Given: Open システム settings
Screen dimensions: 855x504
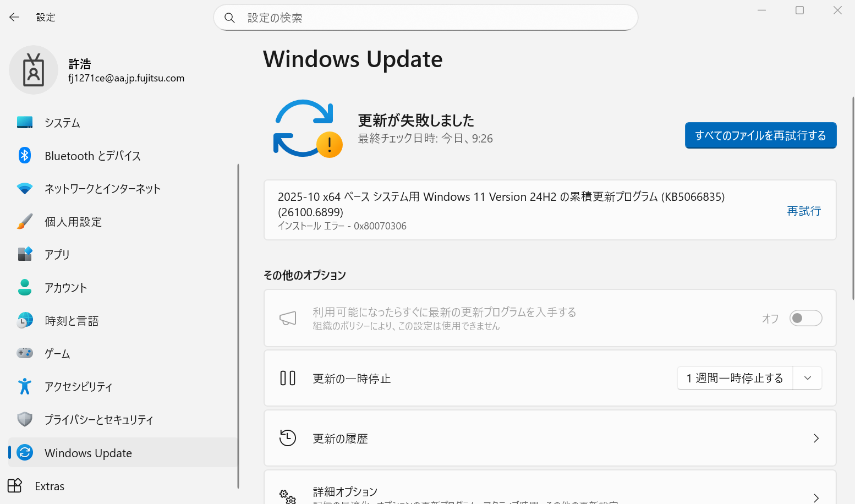Looking at the screenshot, I should (x=123, y=123).
